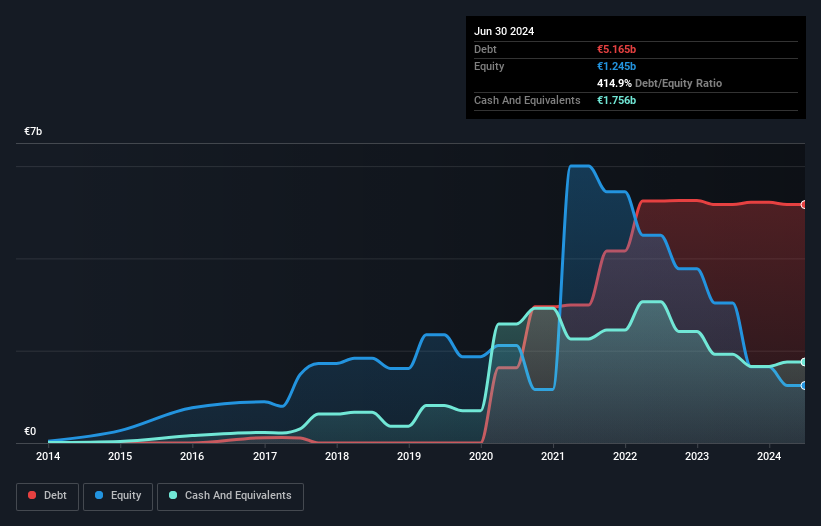Click the red Debt legend dot

point(32,495)
